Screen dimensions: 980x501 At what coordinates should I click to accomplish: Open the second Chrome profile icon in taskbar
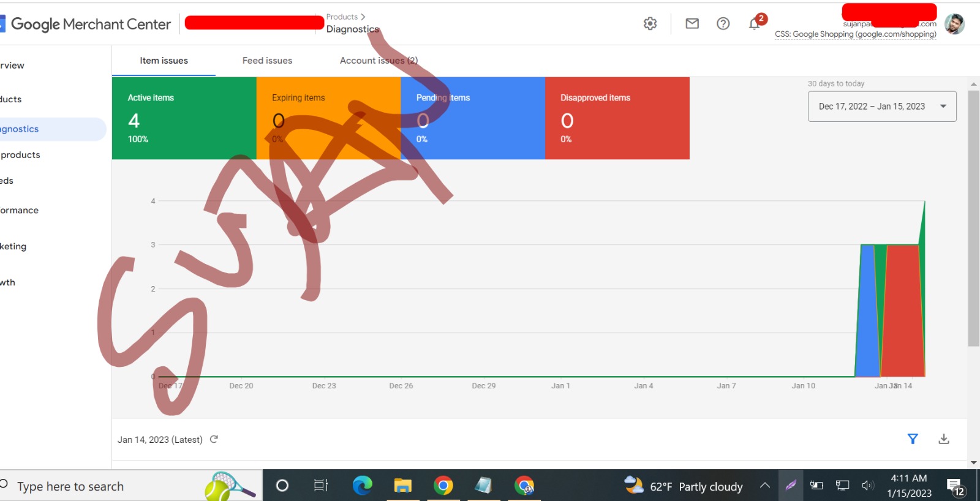pos(524,486)
